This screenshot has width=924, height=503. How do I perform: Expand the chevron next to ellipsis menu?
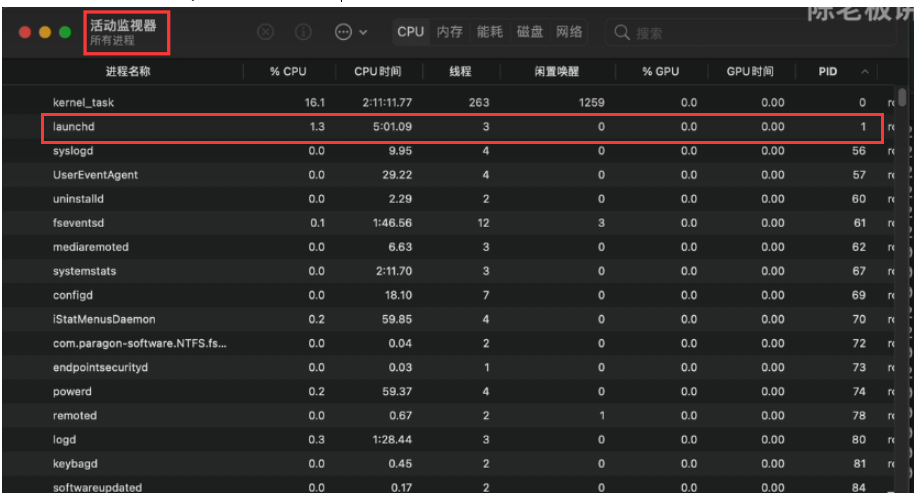pyautogui.click(x=363, y=32)
